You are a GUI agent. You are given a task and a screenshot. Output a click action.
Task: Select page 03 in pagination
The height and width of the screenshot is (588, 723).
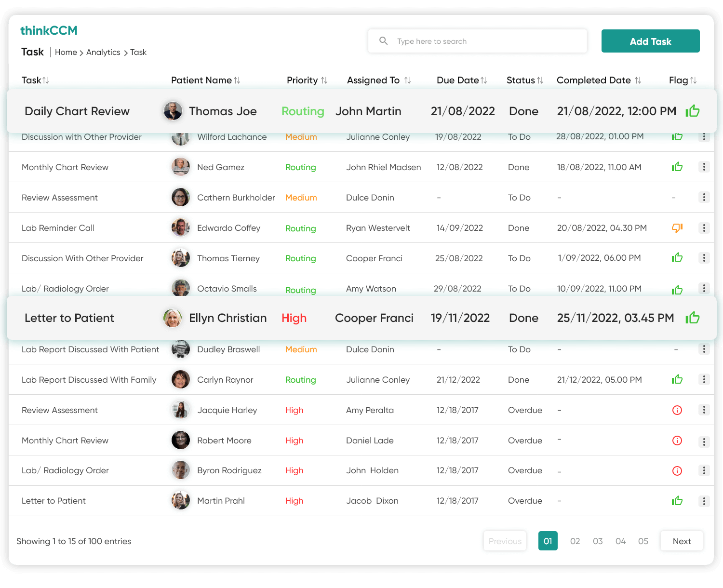[598, 541]
